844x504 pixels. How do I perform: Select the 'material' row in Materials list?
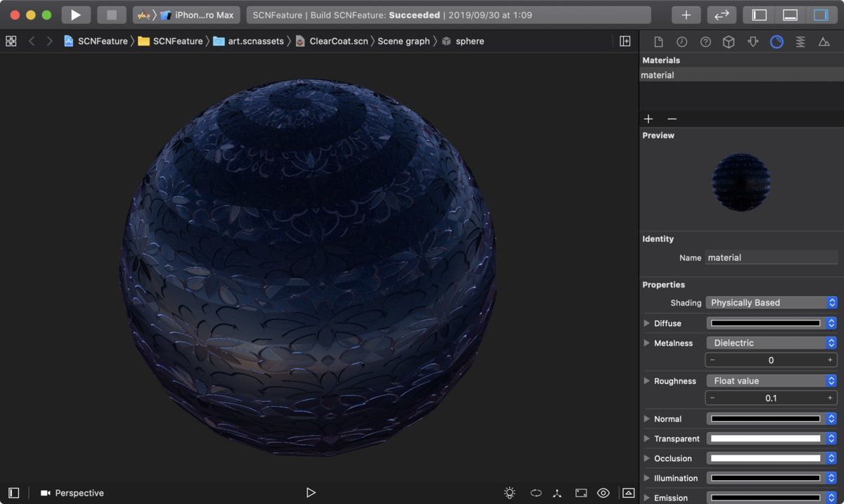(x=741, y=75)
